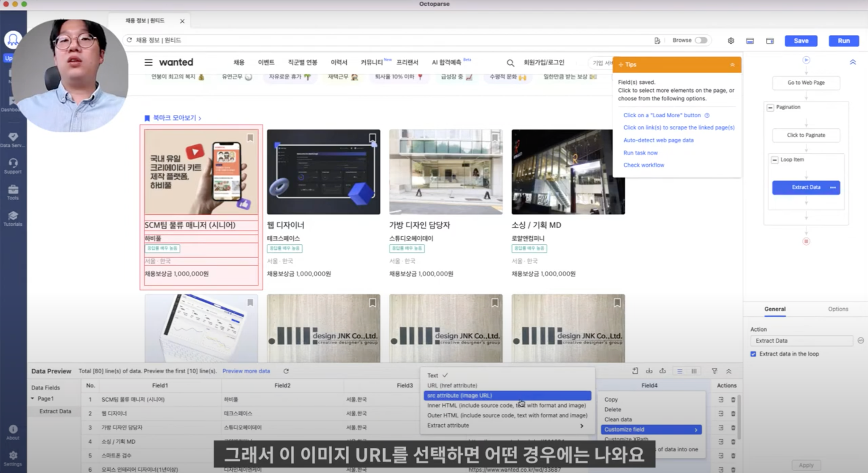The width and height of the screenshot is (868, 473).
Task: Switch Data Preview to horizontal row view
Action: (680, 371)
